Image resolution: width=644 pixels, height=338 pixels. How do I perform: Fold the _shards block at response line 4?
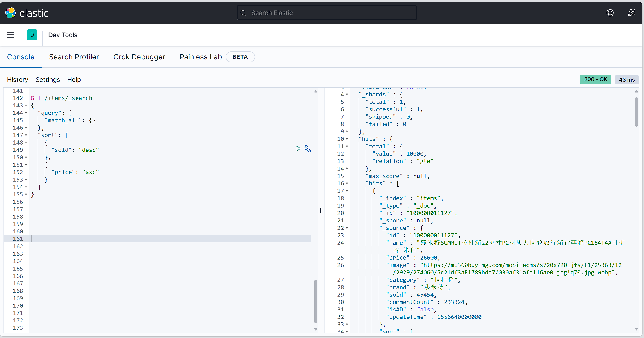347,94
